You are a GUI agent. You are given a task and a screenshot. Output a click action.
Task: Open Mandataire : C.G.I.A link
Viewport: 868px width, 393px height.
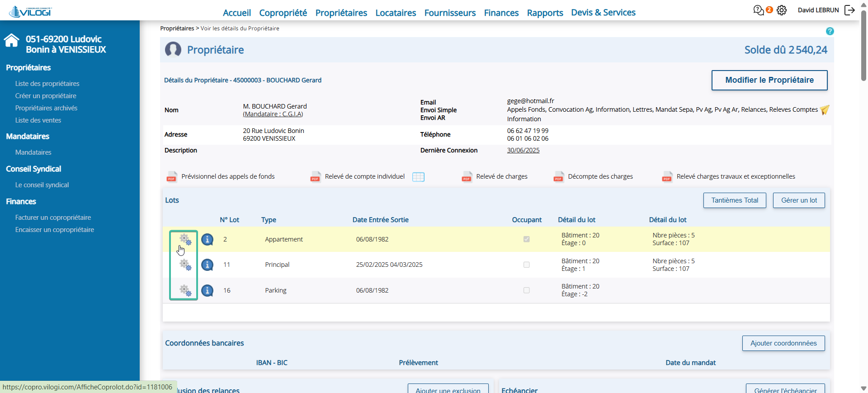click(x=273, y=114)
